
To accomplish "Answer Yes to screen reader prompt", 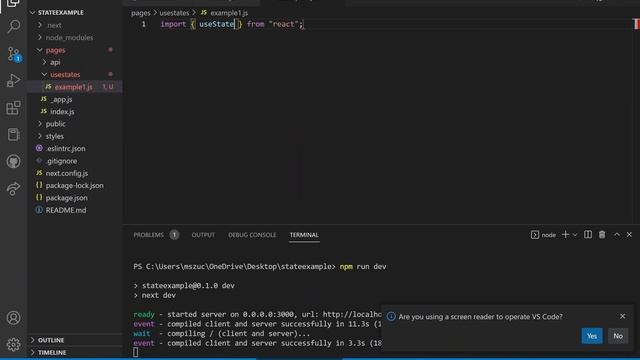I will coord(592,336).
